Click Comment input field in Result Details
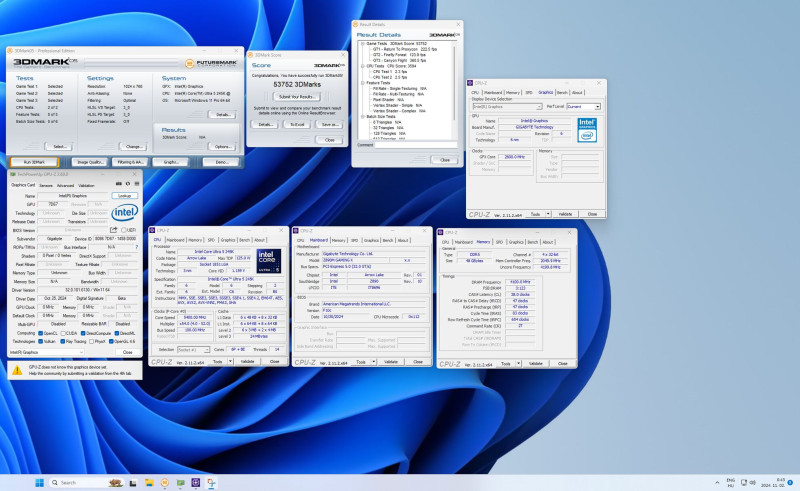This screenshot has width=800, height=491. click(416, 145)
